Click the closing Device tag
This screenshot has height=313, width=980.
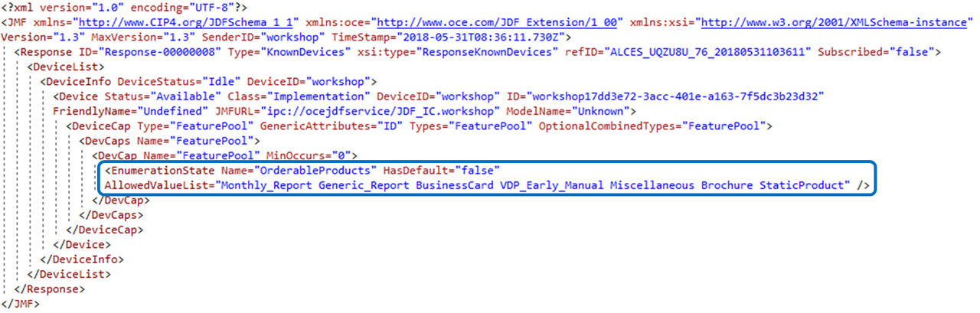click(80, 245)
